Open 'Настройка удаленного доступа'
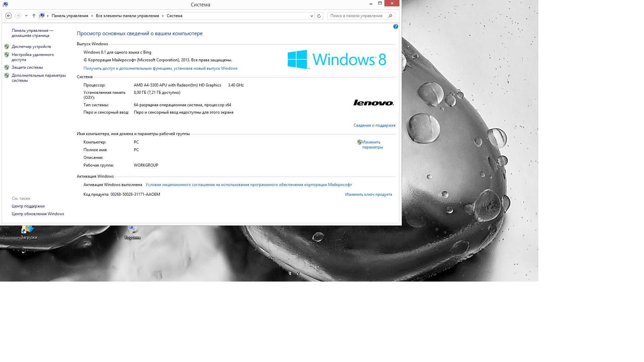 click(x=33, y=57)
